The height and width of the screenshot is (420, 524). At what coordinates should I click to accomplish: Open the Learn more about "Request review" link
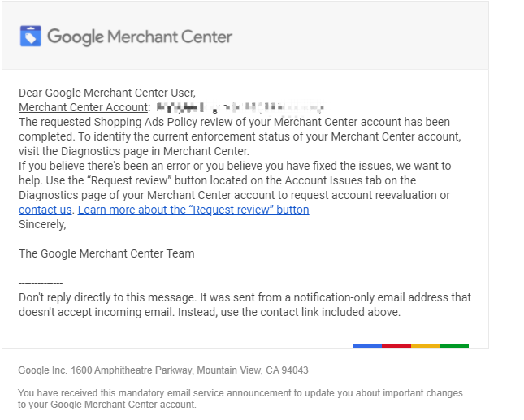coord(193,210)
